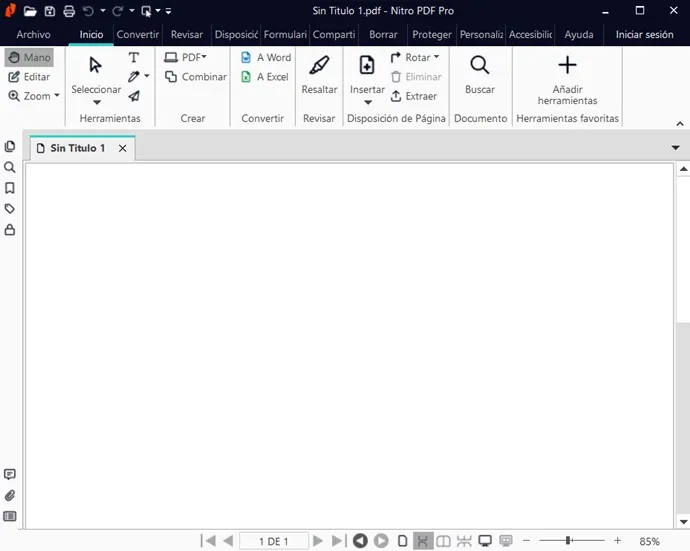Click Iniciar sesión link
The image size is (690, 551).
click(644, 34)
